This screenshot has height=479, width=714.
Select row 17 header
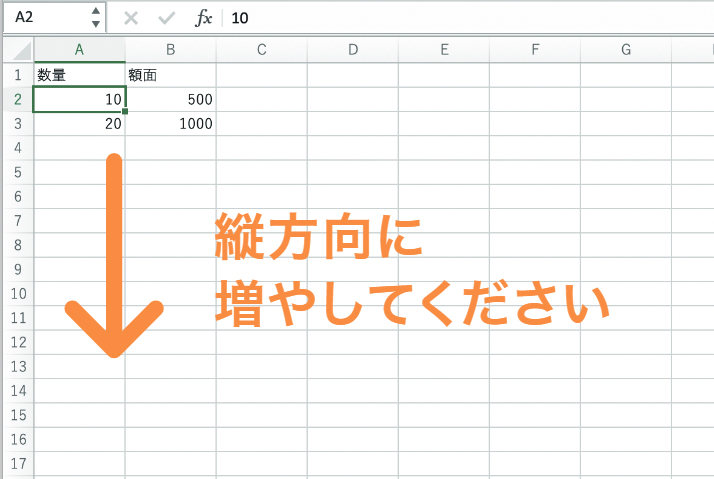17,464
